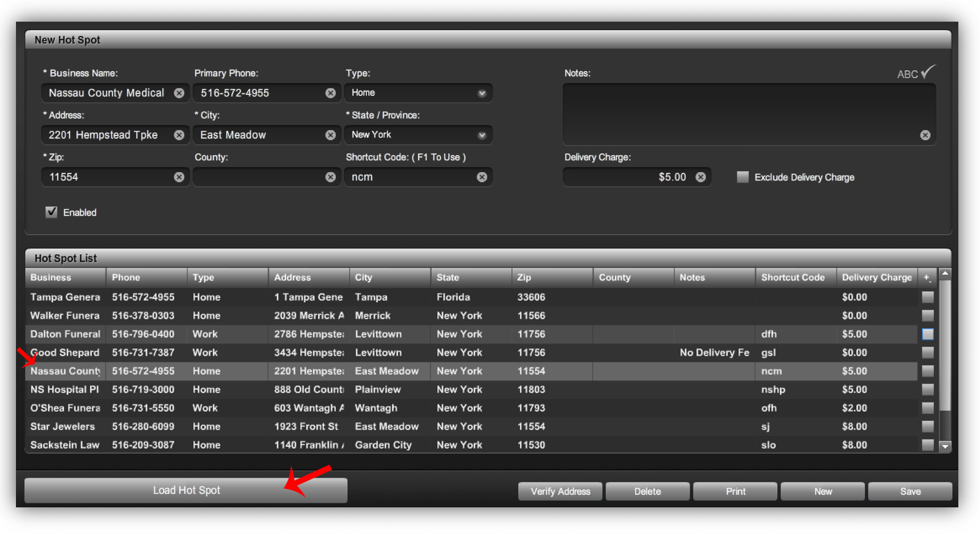Screen dimensions: 980x537
Task: Clear the Delivery Charge amount
Action: tap(700, 177)
